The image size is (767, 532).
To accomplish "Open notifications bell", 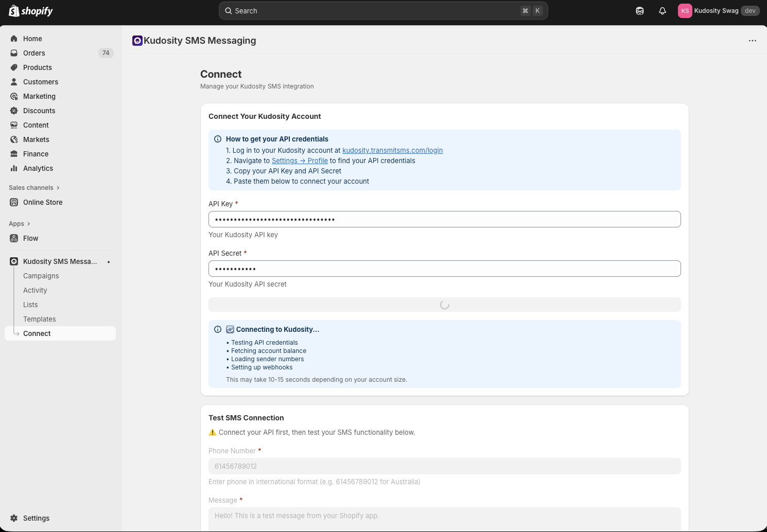I will pos(663,11).
